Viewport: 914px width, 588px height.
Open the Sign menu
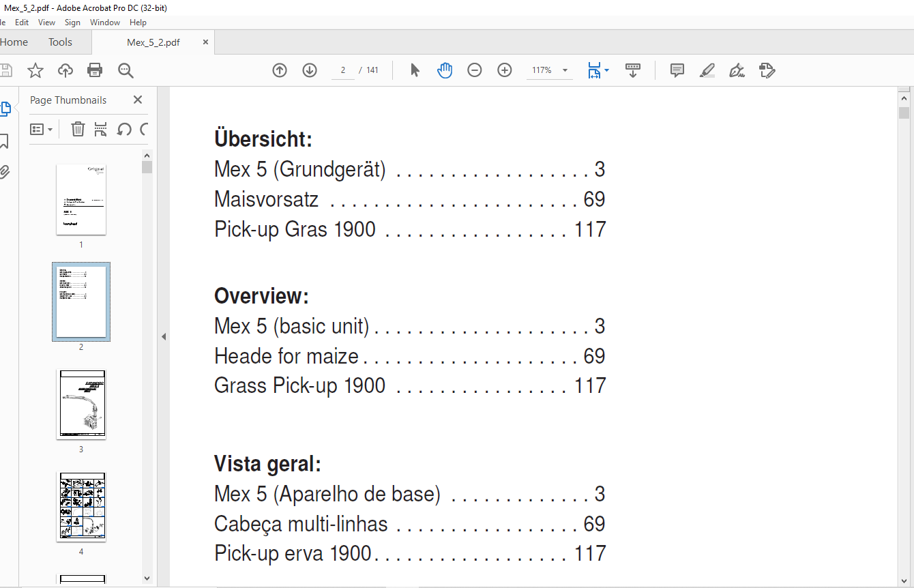pyautogui.click(x=72, y=23)
